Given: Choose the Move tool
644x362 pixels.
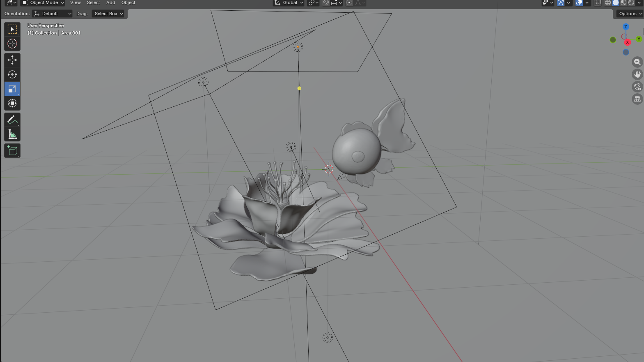Looking at the screenshot, I should coord(12,60).
